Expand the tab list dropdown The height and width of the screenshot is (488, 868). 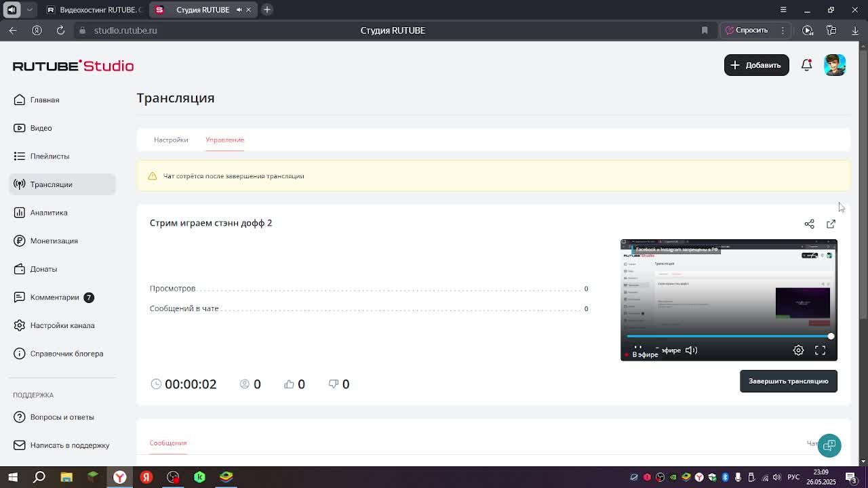30,9
